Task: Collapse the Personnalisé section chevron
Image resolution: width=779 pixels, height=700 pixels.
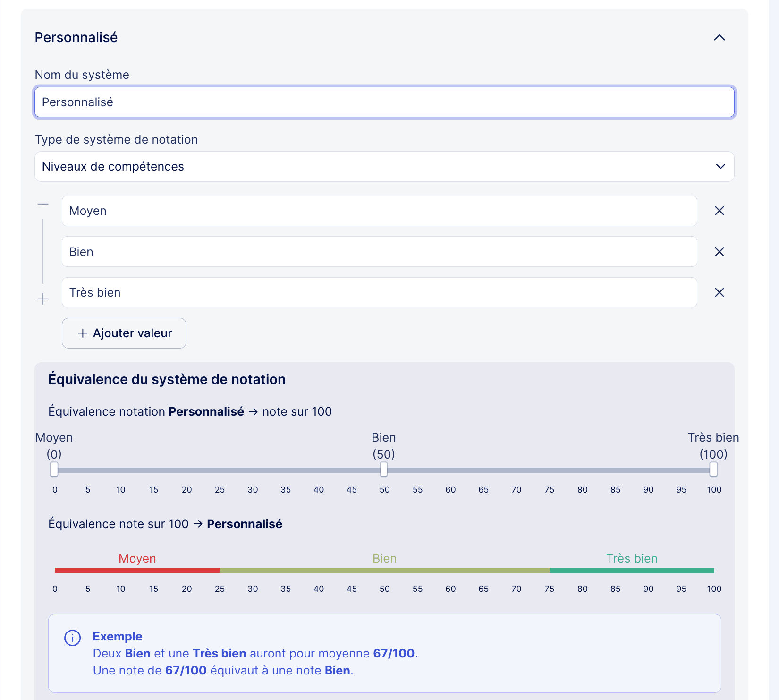Action: [x=719, y=37]
